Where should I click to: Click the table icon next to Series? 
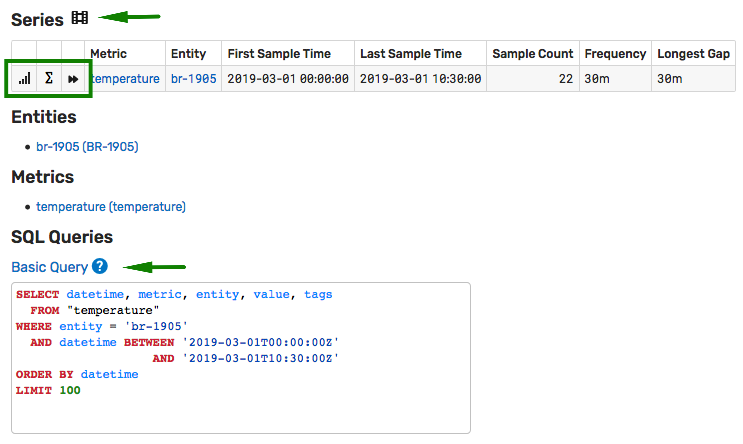[x=80, y=18]
